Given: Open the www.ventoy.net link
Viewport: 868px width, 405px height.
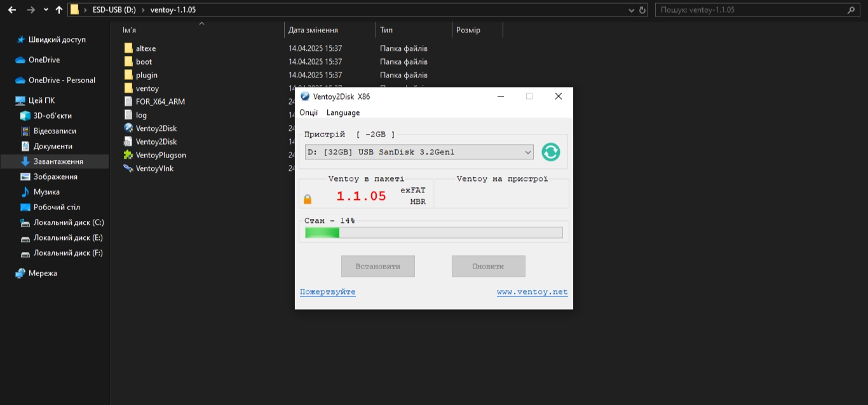Looking at the screenshot, I should (x=532, y=292).
